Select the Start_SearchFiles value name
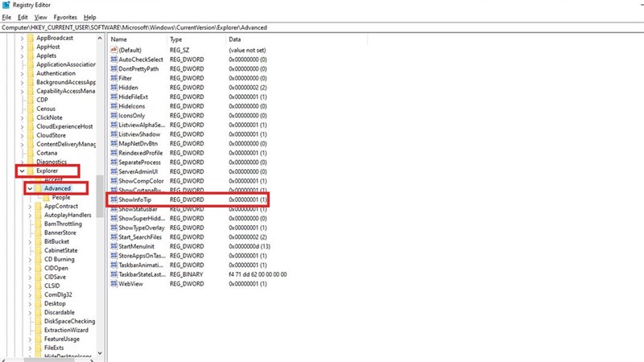644x362 pixels. [x=140, y=237]
